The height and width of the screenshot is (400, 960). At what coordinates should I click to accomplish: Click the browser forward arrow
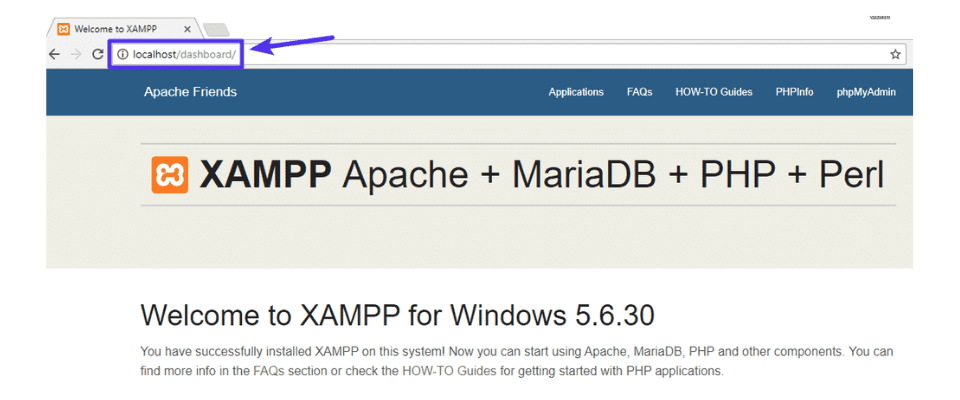pyautogui.click(x=76, y=54)
